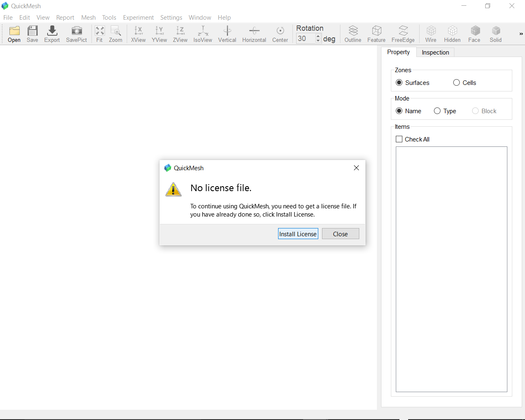
Task: Open the Tools menu
Action: tap(109, 18)
